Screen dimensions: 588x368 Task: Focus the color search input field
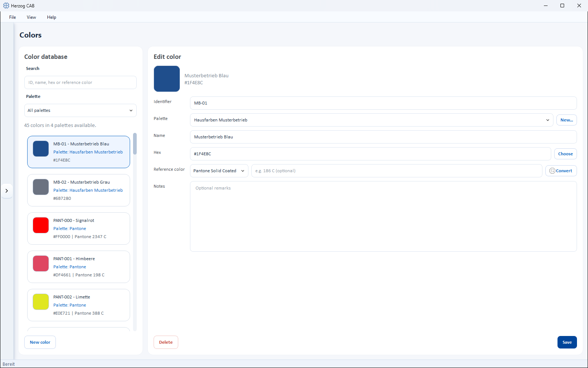pos(80,82)
